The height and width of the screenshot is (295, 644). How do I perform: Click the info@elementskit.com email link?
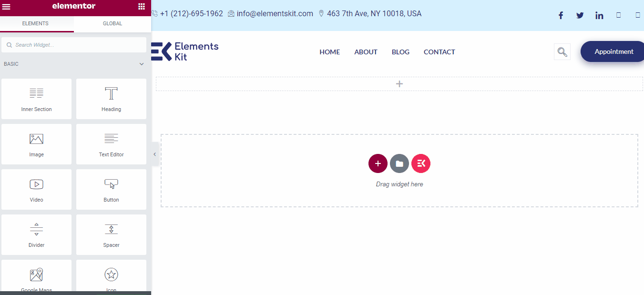275,13
